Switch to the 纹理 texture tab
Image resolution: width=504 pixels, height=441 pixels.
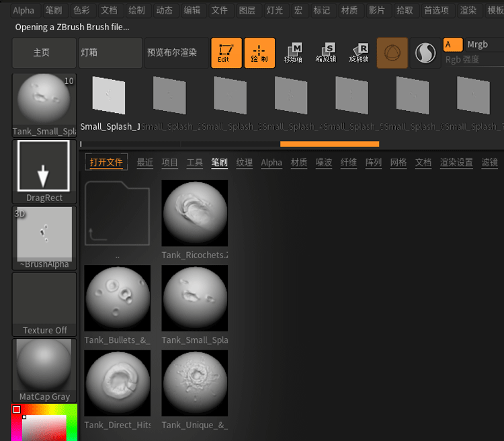point(245,163)
